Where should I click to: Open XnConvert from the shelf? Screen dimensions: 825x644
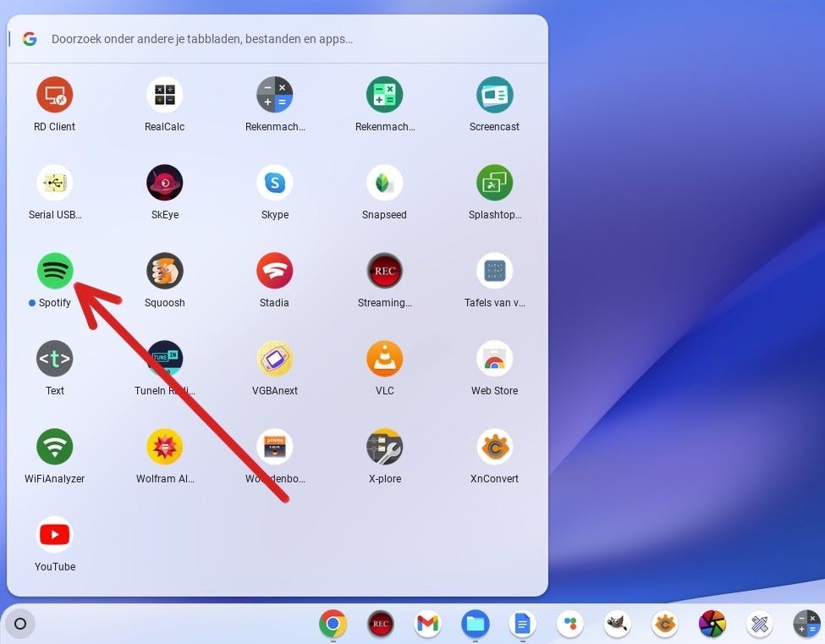coord(664,624)
